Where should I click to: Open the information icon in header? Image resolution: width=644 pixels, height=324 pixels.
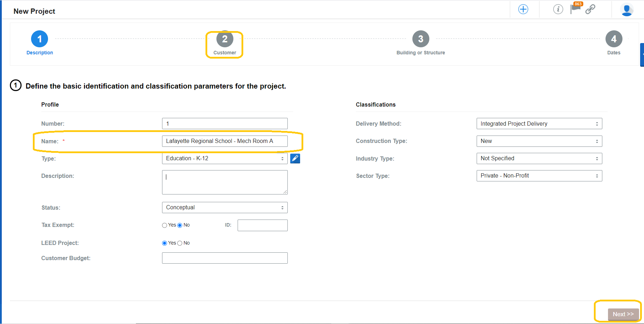(558, 9)
